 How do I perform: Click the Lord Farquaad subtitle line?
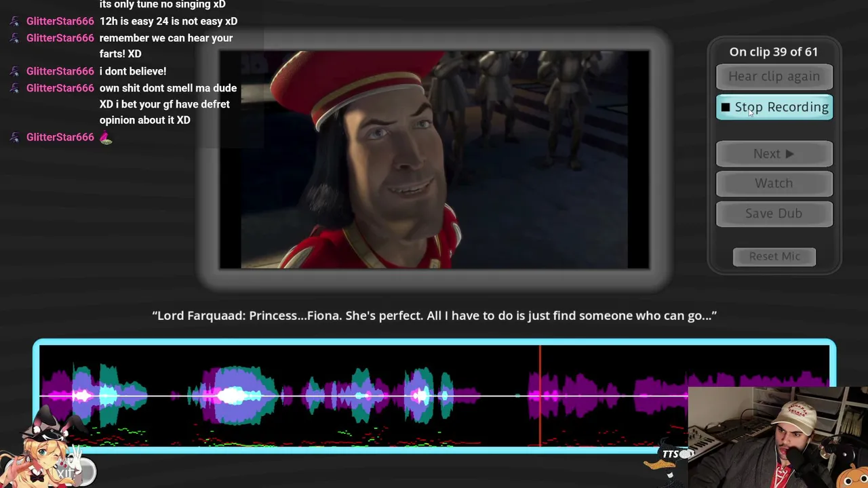coord(434,315)
